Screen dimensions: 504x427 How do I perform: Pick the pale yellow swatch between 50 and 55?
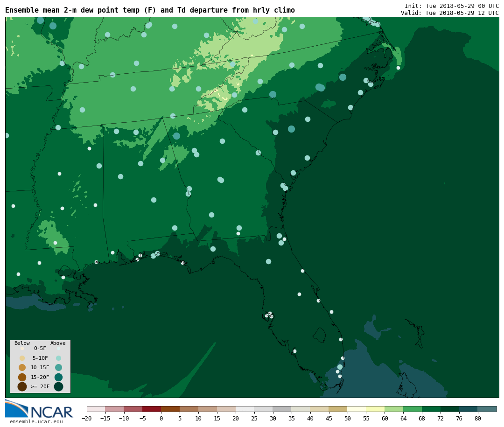(x=357, y=409)
